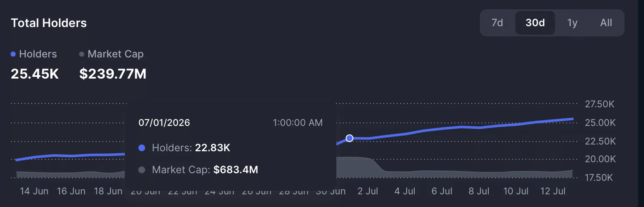The height and width of the screenshot is (207, 644).
Task: Click tooltip Market Cap value $683.4M
Action: (x=236, y=170)
